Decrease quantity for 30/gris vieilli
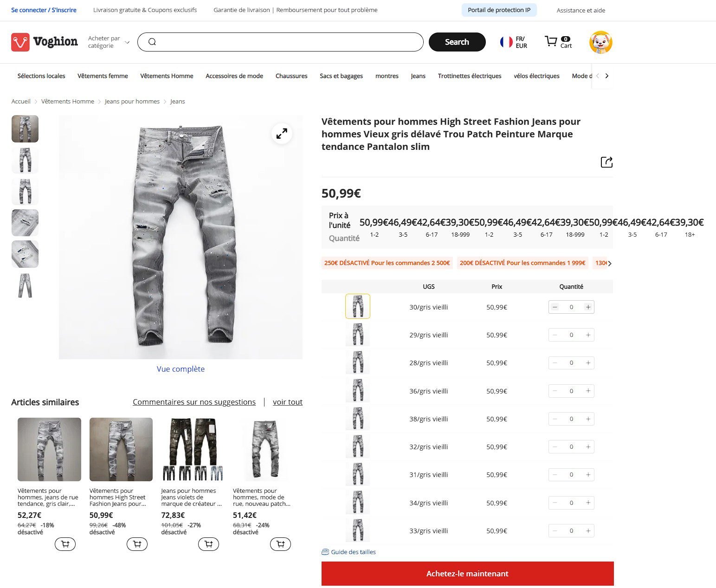716x588 pixels. (555, 307)
